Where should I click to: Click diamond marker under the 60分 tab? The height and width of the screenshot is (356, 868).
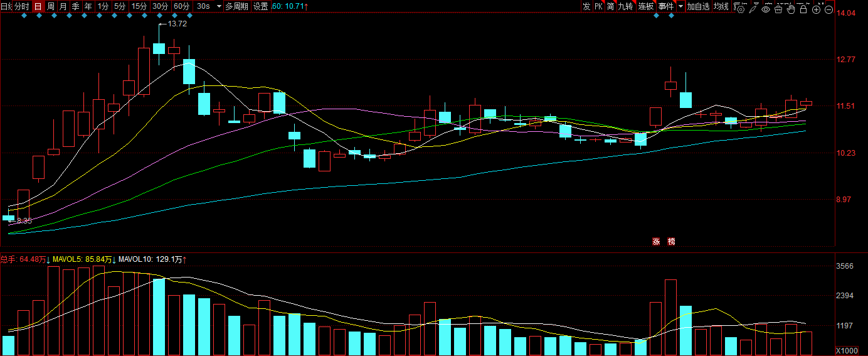click(189, 16)
